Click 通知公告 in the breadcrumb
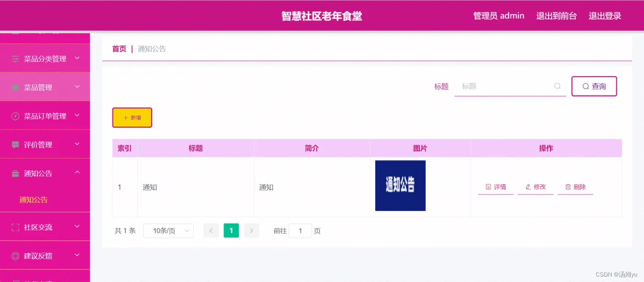The height and width of the screenshot is (282, 644). [x=152, y=49]
